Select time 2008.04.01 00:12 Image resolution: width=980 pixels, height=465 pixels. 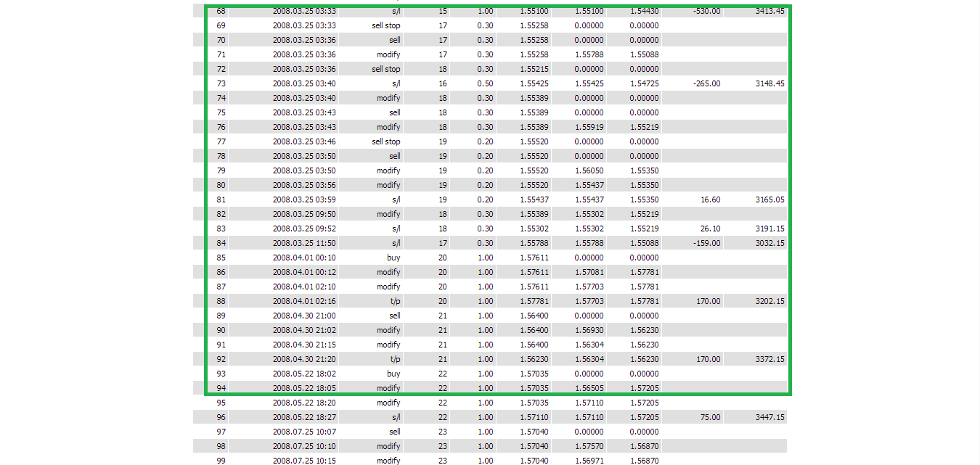[304, 272]
